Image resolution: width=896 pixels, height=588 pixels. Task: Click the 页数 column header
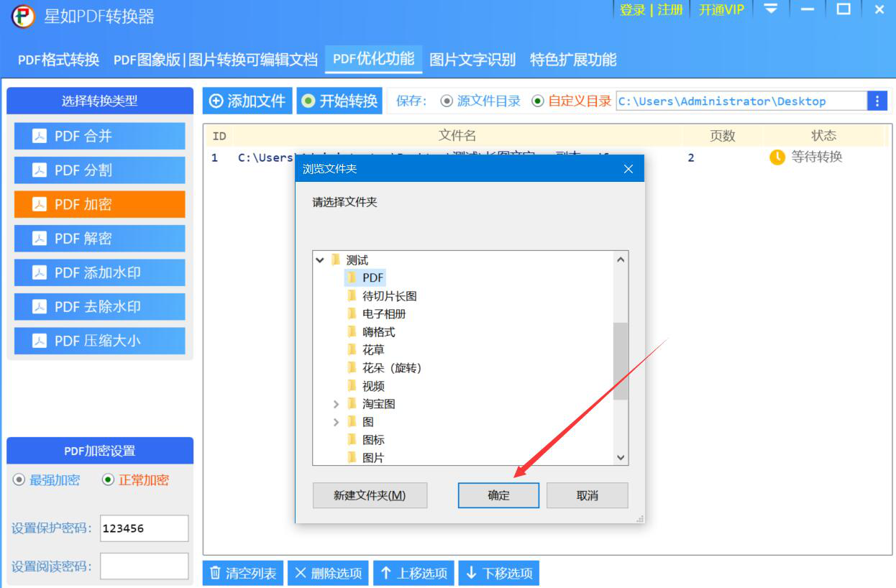(x=722, y=136)
